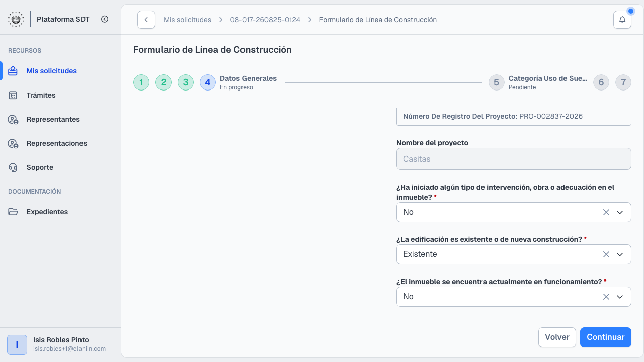Go to step 1 of the form
The height and width of the screenshot is (362, 644).
141,82
